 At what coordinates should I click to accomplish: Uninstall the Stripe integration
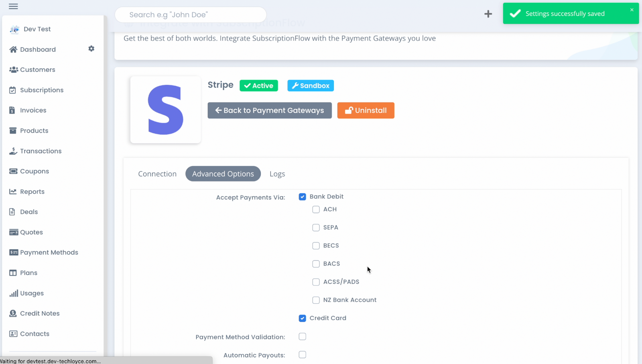(366, 110)
